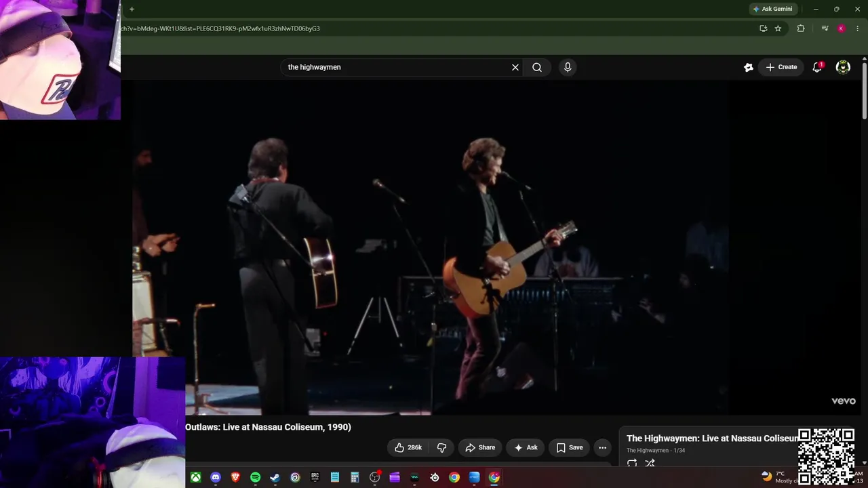
Task: Save the video to a playlist
Action: tap(570, 447)
